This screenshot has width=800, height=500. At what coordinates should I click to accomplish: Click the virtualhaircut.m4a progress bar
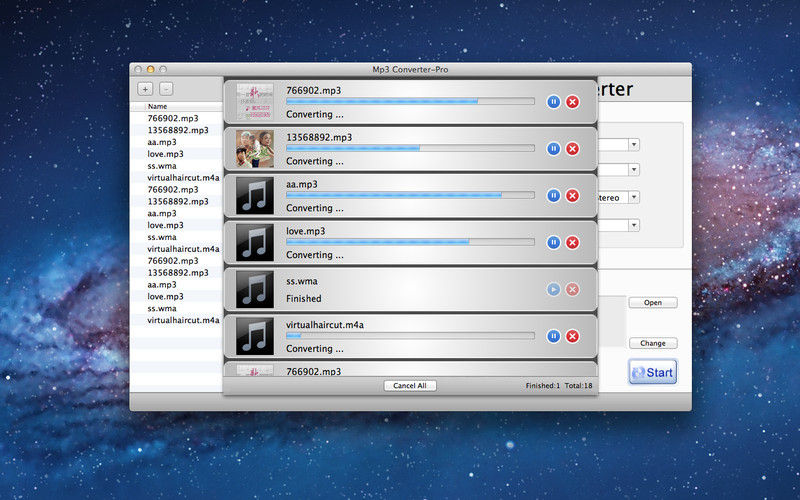click(x=410, y=336)
